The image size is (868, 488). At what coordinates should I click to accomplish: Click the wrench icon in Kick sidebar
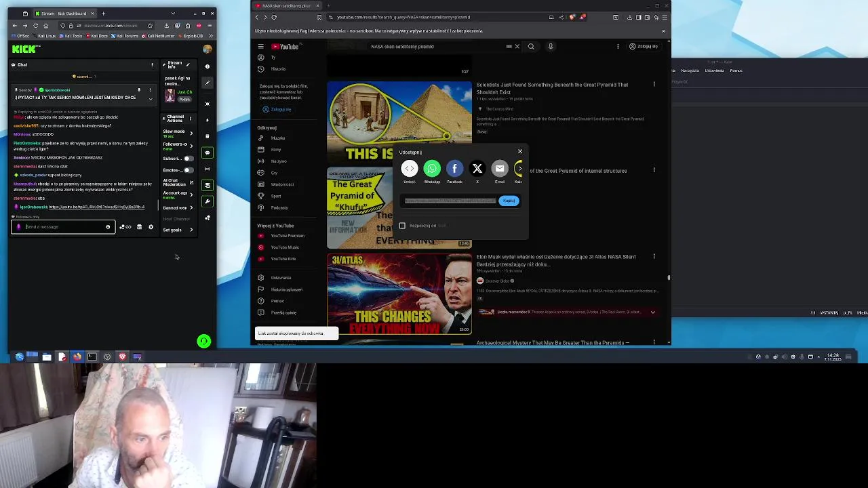point(208,201)
